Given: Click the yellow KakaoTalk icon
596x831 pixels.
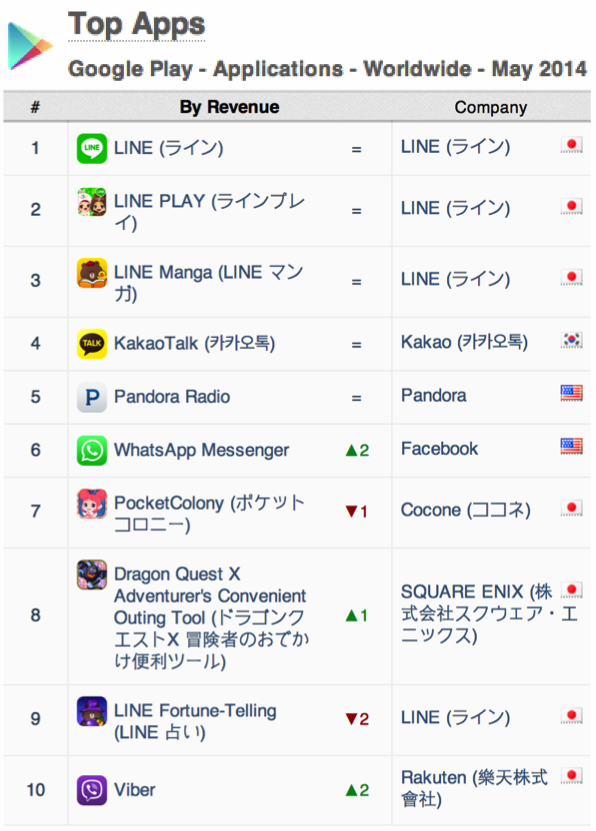Looking at the screenshot, I should click(92, 344).
